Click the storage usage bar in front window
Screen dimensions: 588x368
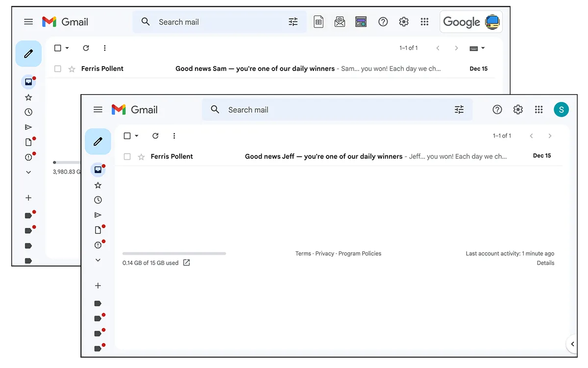pyautogui.click(x=174, y=253)
